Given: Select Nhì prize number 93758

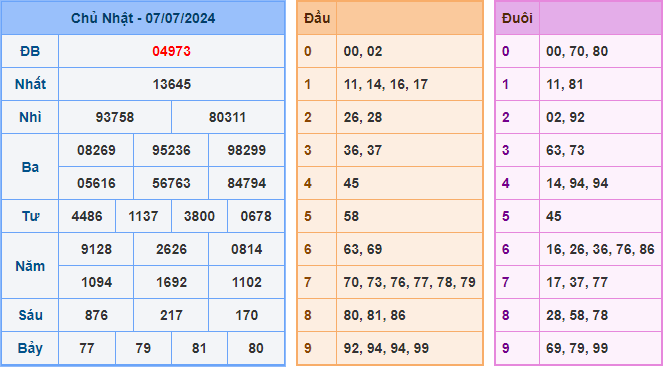Looking at the screenshot, I should coord(115,117).
